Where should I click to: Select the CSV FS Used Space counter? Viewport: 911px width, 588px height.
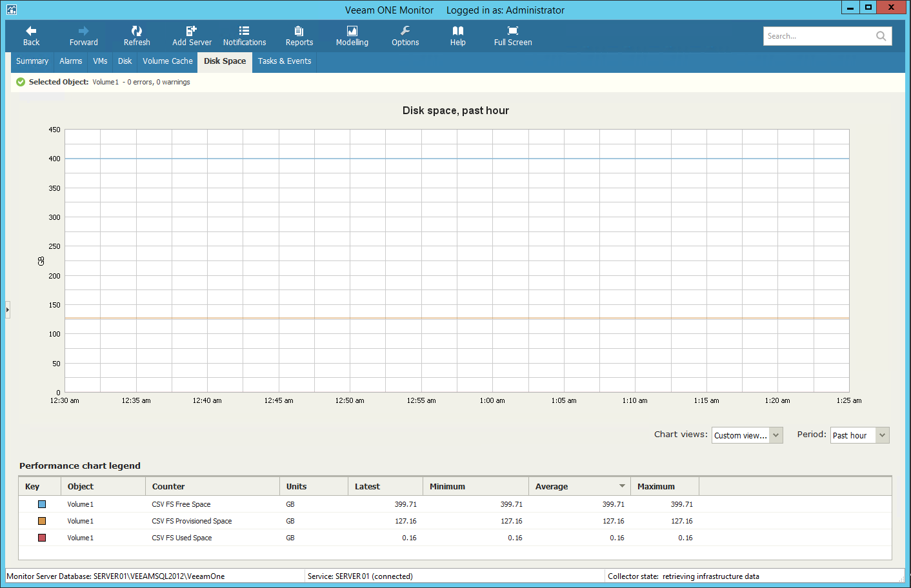point(182,538)
